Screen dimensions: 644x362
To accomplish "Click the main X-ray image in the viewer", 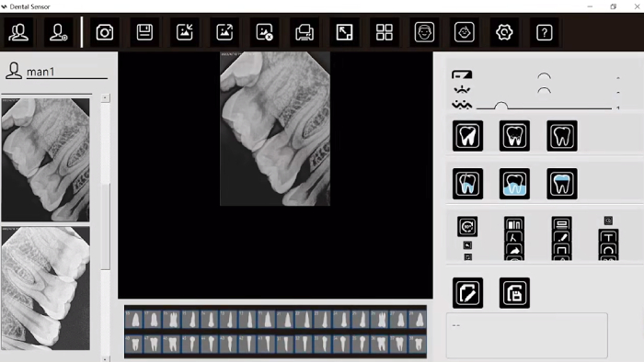I will click(275, 129).
